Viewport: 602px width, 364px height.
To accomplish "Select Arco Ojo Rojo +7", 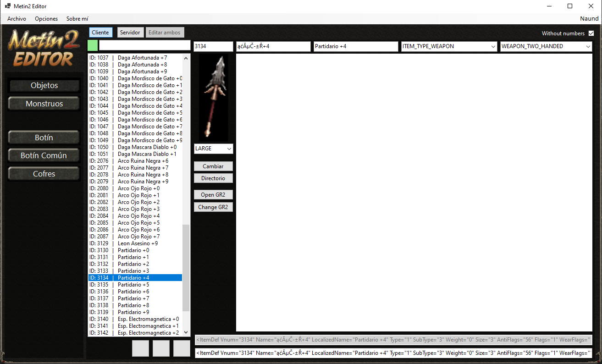I will point(135,237).
